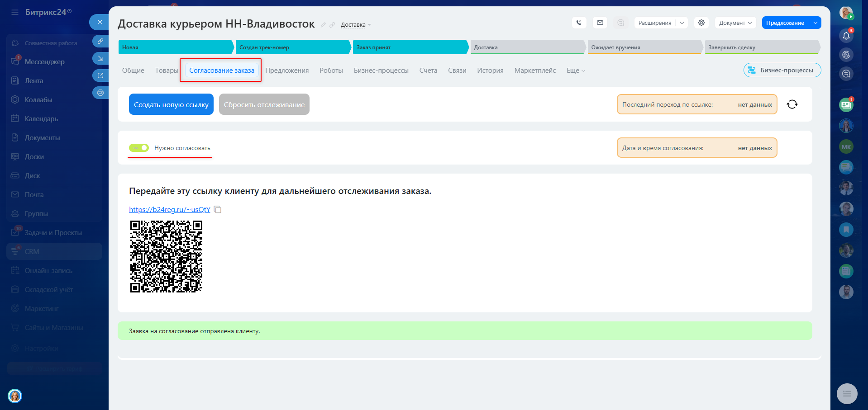Screen dimensions: 868x410
Task: Open the chat-arrows icon under the spiral icon
Action: click(x=846, y=74)
